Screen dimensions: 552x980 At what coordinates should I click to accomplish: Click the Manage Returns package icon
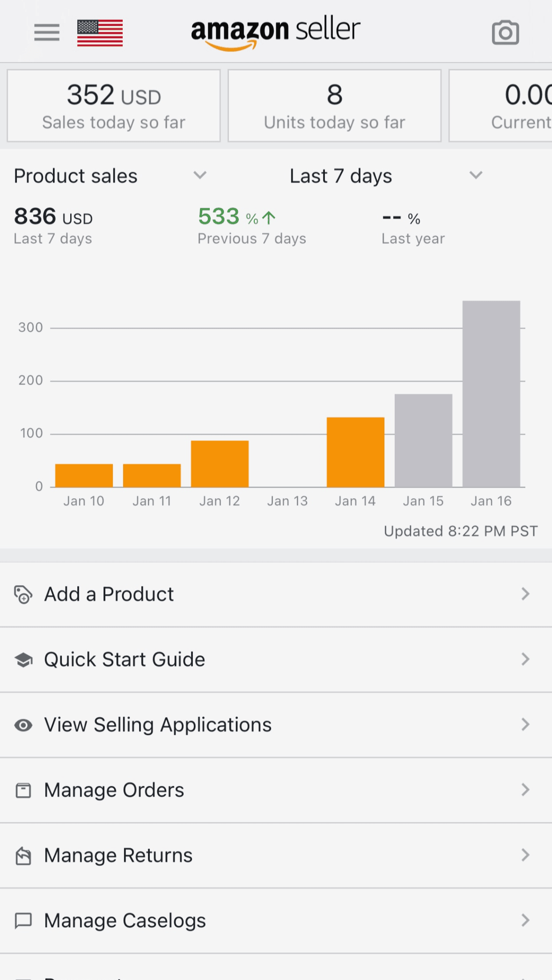23,856
